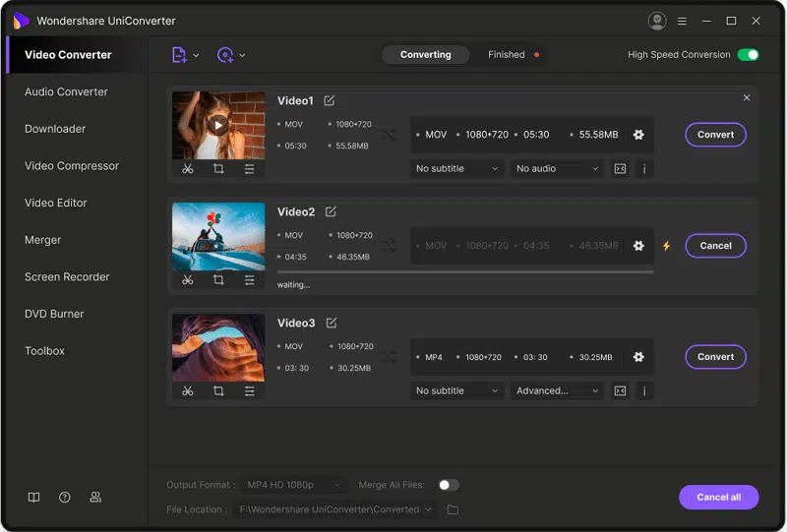The width and height of the screenshot is (787, 532).
Task: Select the Video3 canyon thumbnail
Action: (218, 347)
